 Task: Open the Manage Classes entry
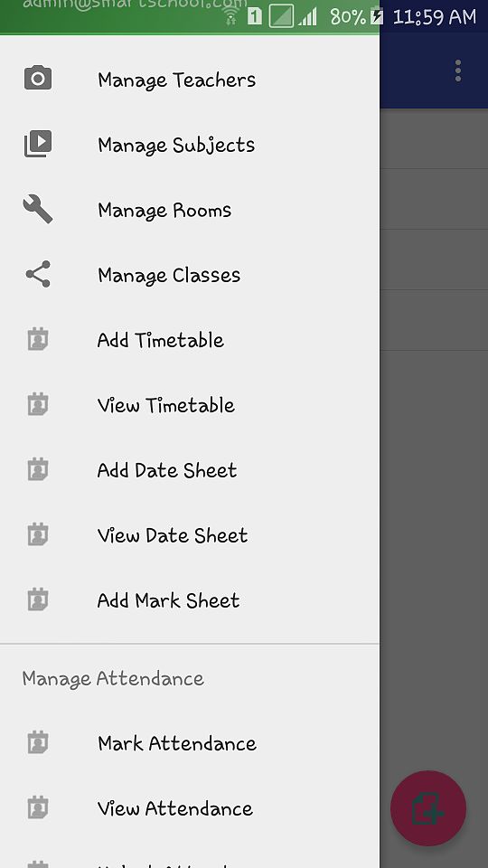pyautogui.click(x=190, y=275)
